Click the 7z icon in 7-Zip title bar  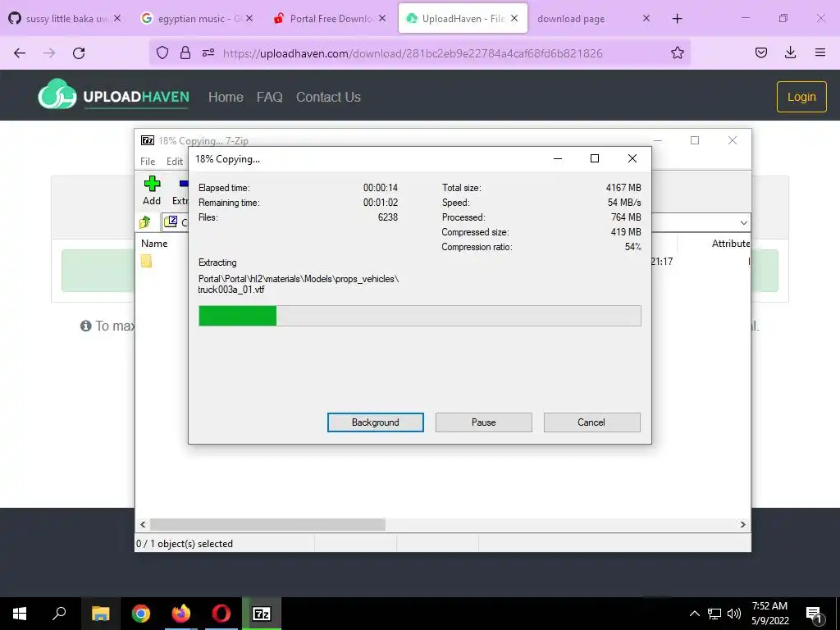tap(148, 140)
